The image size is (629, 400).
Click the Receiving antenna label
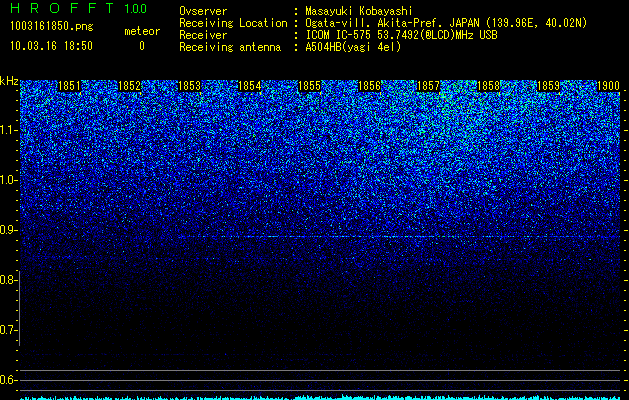click(230, 47)
